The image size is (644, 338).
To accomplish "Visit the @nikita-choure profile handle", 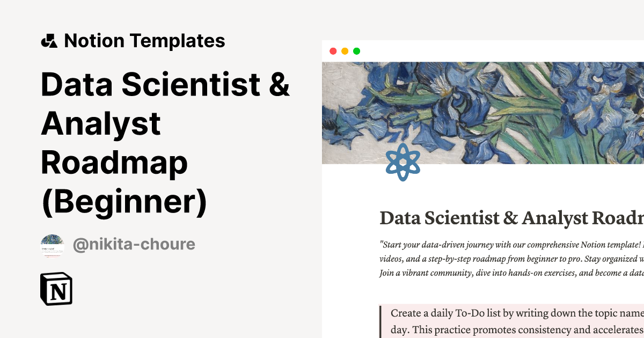I will (x=134, y=245).
